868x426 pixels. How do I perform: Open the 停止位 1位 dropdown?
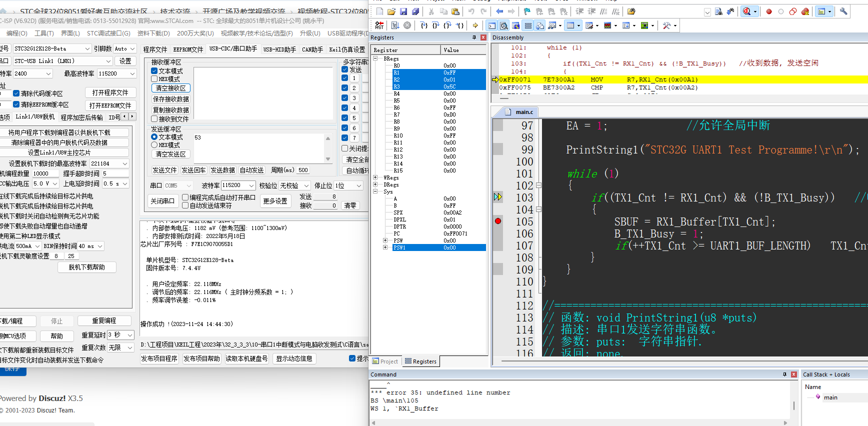point(358,185)
